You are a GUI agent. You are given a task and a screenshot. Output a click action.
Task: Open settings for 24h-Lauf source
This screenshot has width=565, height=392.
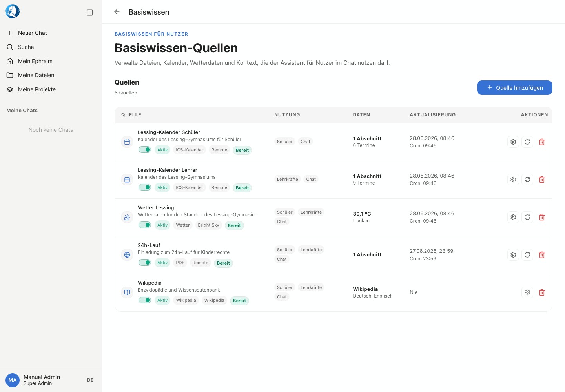(513, 255)
